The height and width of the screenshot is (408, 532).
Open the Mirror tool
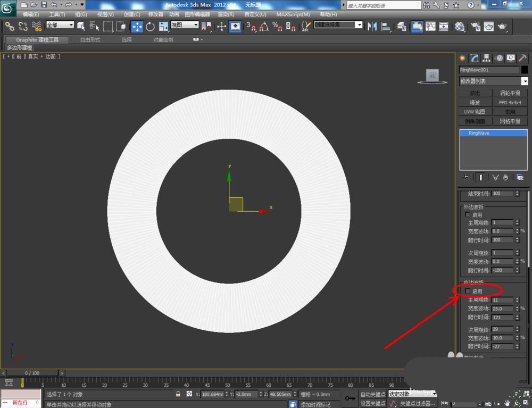coord(372,26)
